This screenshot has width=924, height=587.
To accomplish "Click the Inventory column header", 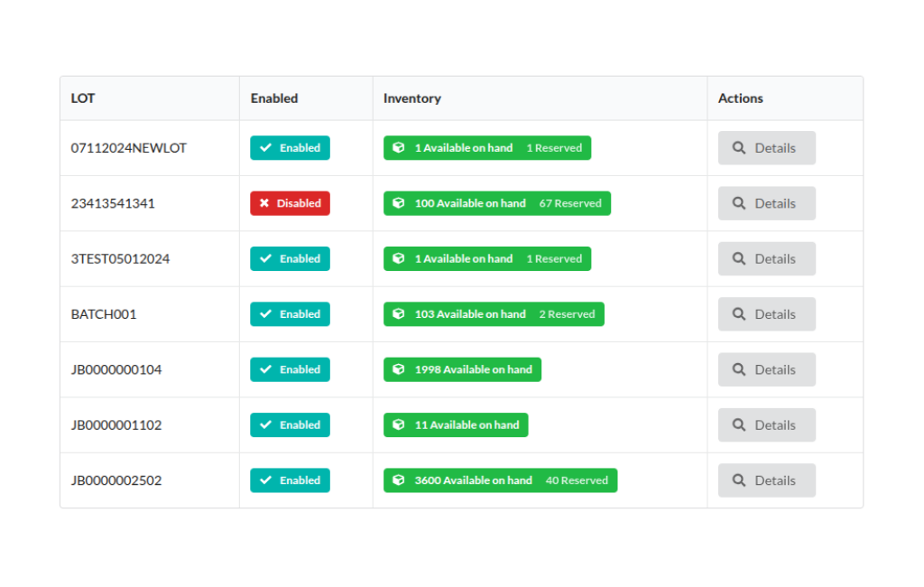I will [x=411, y=98].
